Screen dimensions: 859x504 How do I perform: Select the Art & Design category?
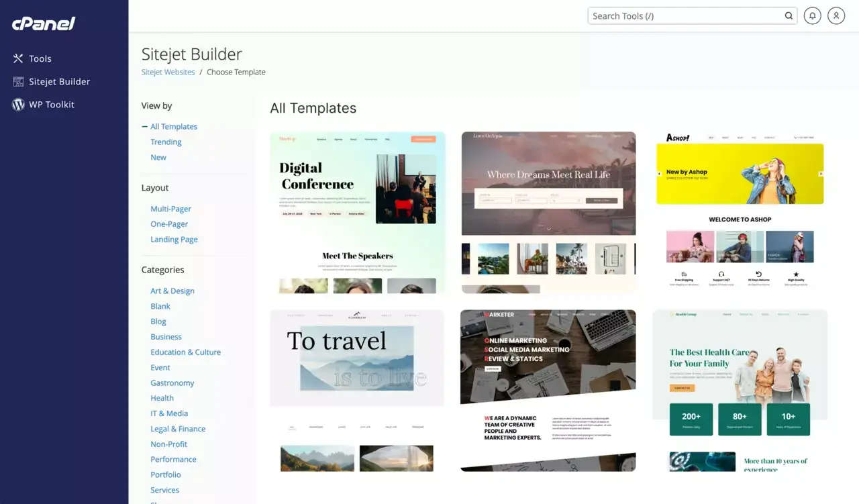pyautogui.click(x=172, y=291)
